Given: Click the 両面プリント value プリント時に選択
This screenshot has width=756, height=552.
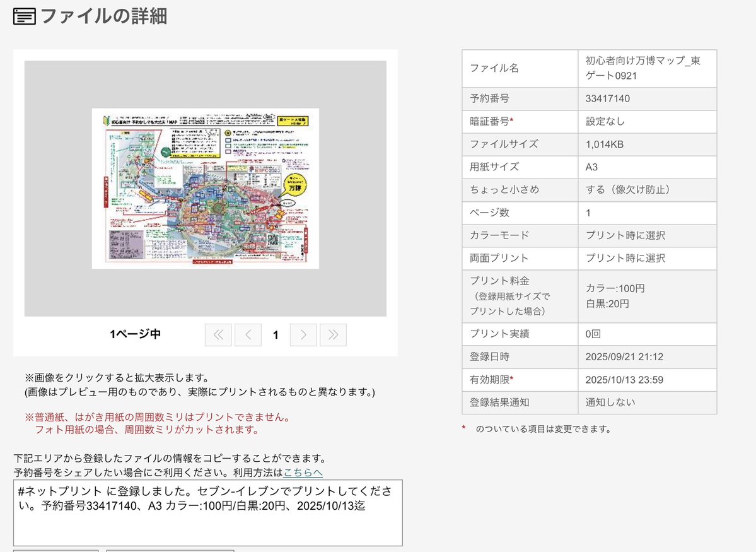Looking at the screenshot, I should coord(625,258).
